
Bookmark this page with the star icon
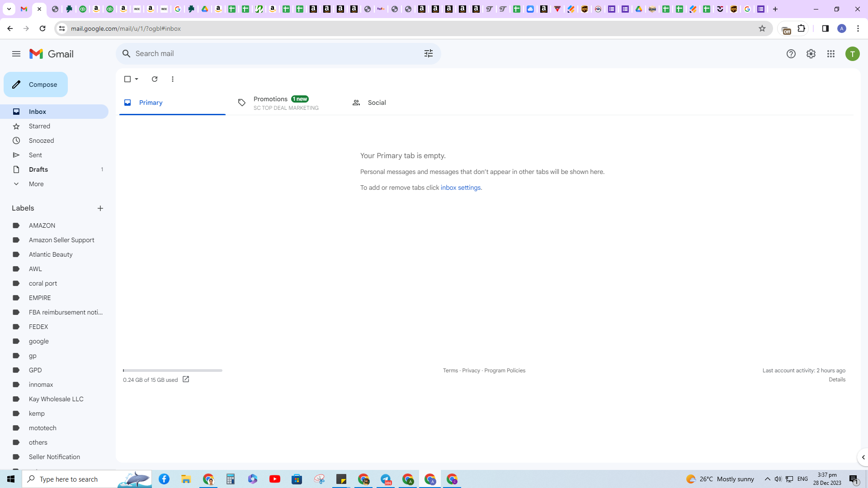[x=762, y=28]
